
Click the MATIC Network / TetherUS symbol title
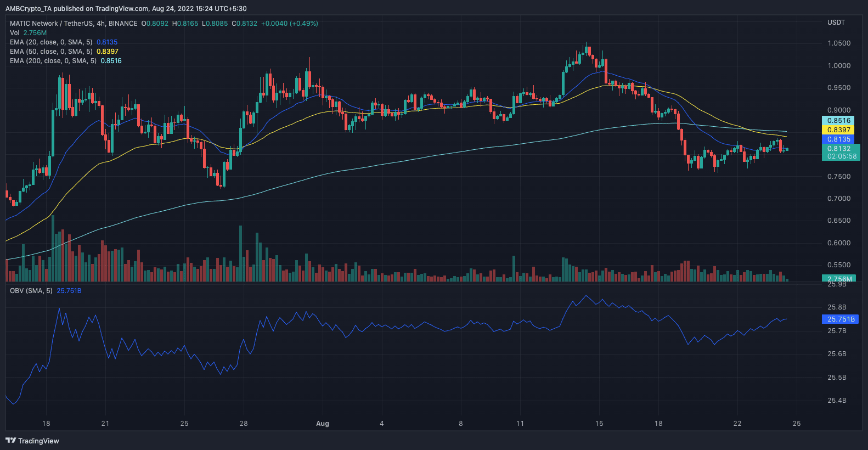[x=74, y=24]
